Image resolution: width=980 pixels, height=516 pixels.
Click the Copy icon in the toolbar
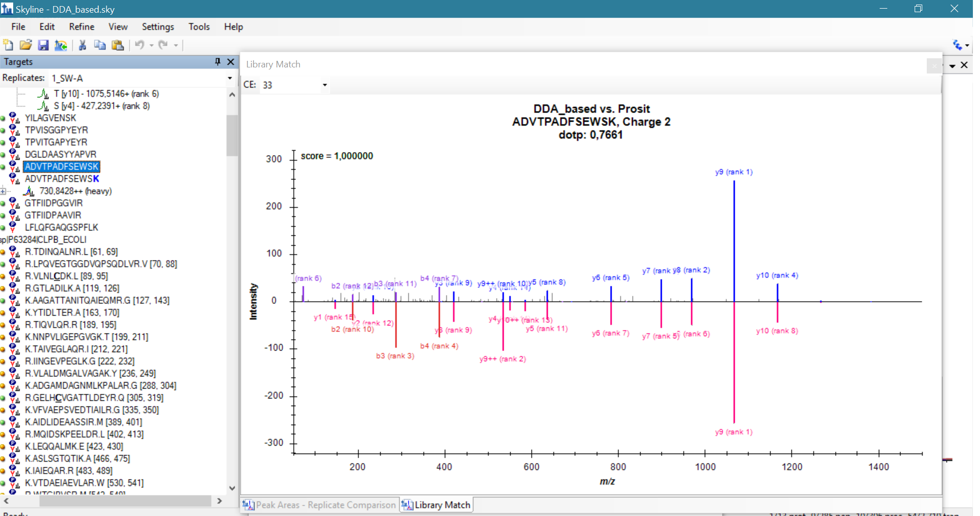pos(100,45)
